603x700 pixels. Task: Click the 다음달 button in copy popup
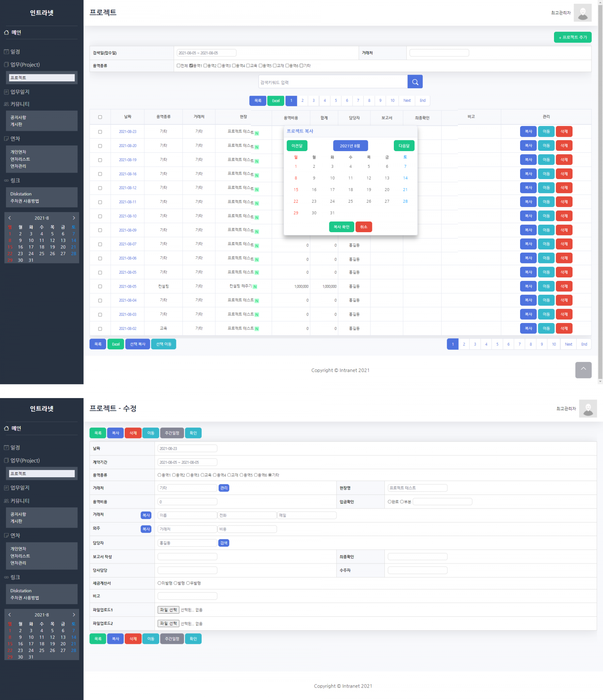(x=404, y=146)
